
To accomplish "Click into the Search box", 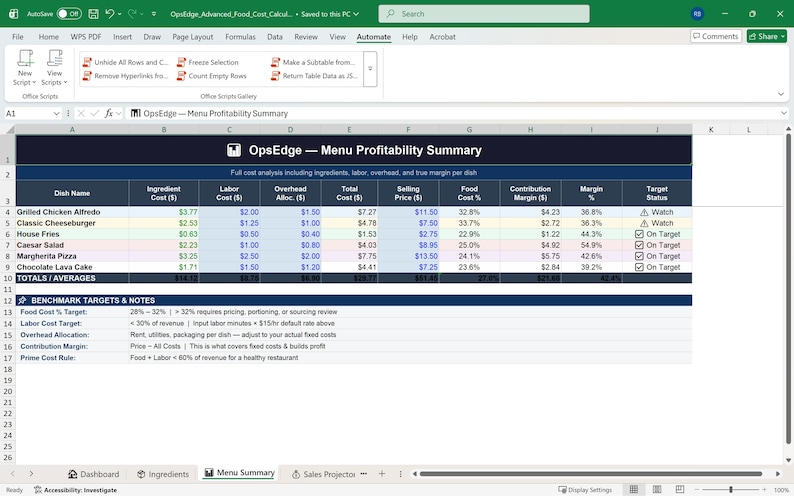I will (484, 14).
